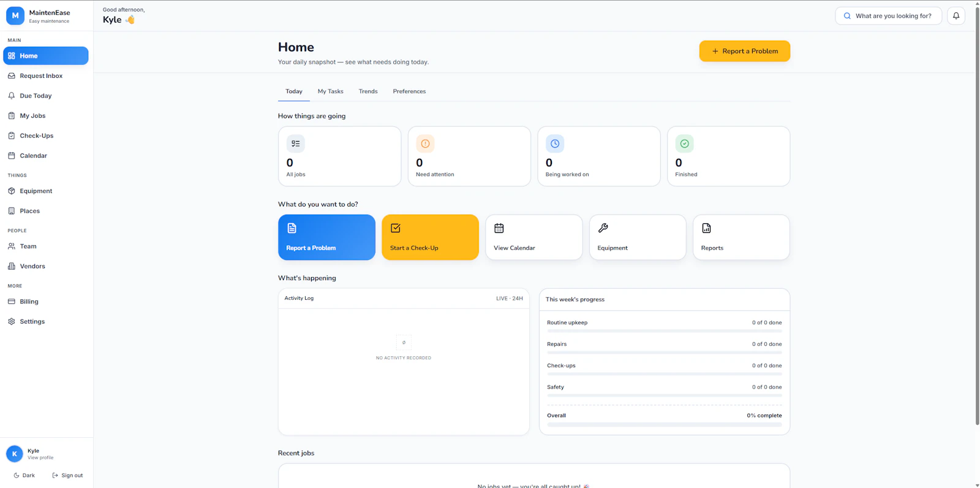Open Check-Ups from sidebar
The image size is (980, 488).
[46, 135]
